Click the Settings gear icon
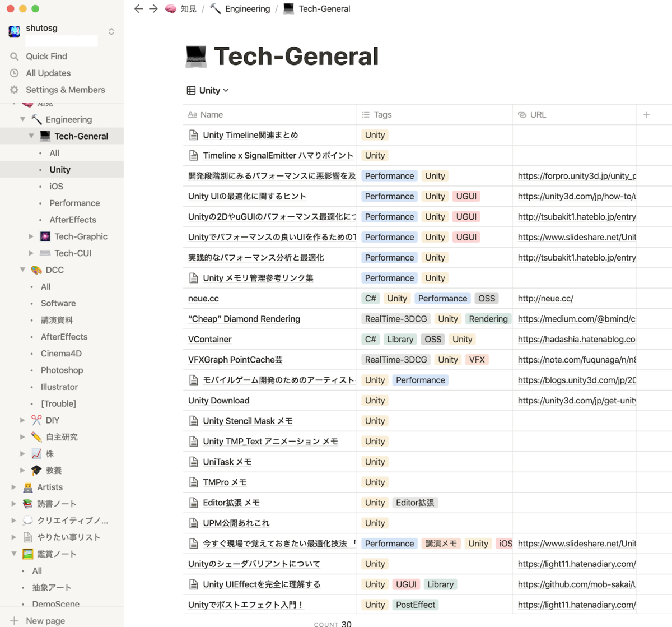The image size is (672, 627). coord(15,90)
